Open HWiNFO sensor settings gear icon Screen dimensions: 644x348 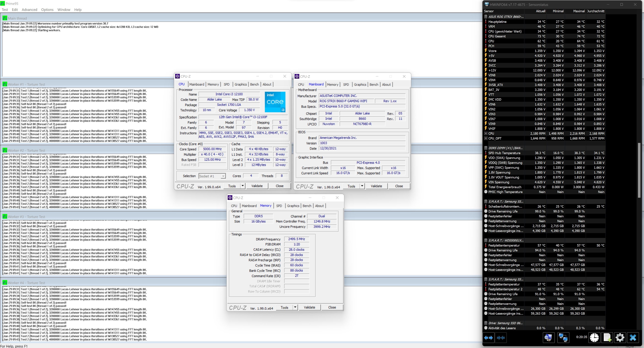click(x=620, y=338)
